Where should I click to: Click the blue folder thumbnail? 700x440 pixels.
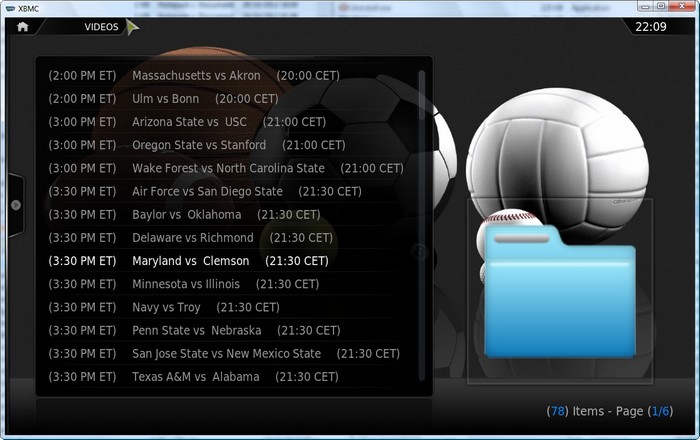[x=560, y=291]
